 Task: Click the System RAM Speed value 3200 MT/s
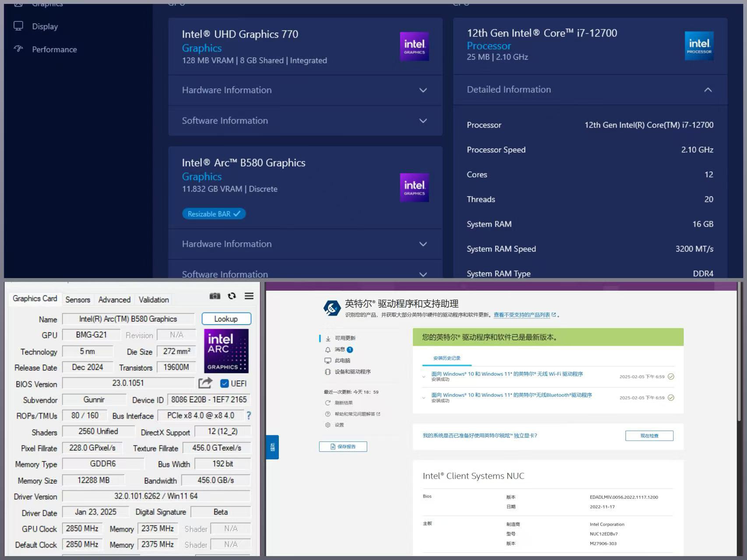694,249
